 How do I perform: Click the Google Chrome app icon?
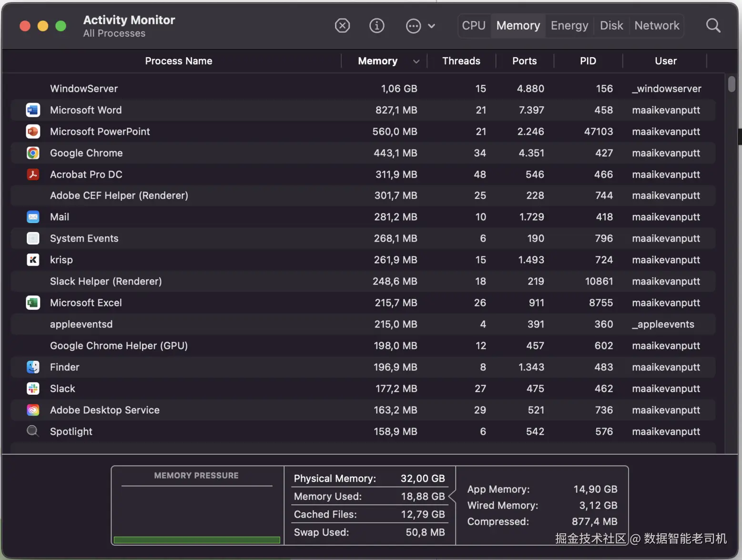pos(33,153)
